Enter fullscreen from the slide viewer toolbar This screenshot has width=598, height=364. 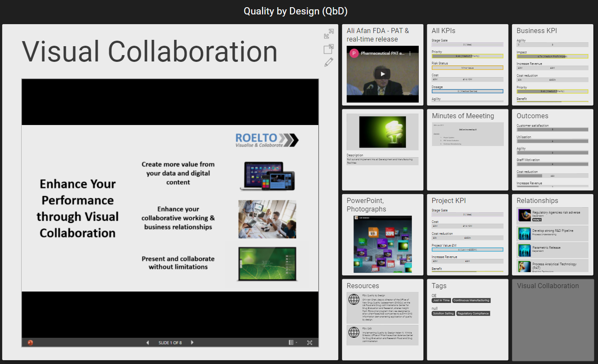pyautogui.click(x=310, y=342)
